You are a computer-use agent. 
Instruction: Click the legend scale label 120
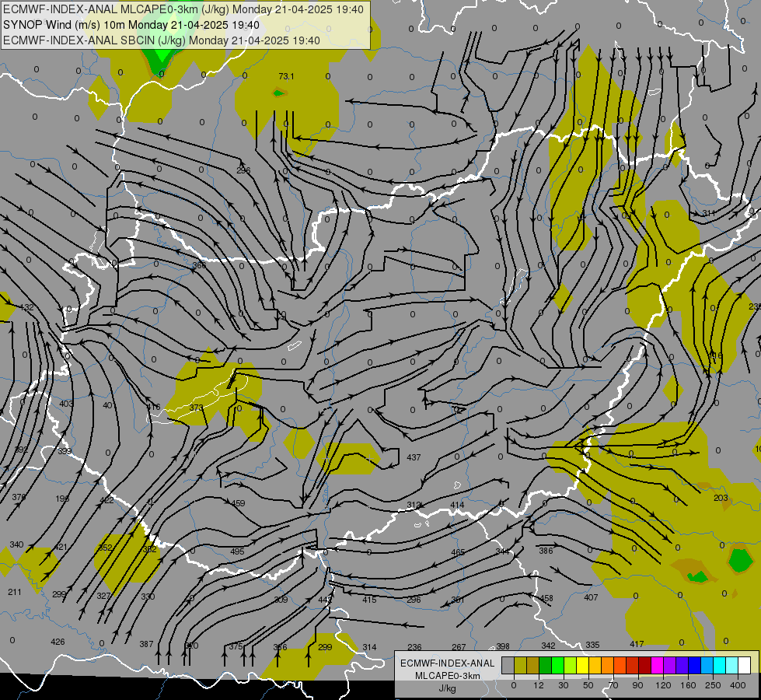pos(663,685)
